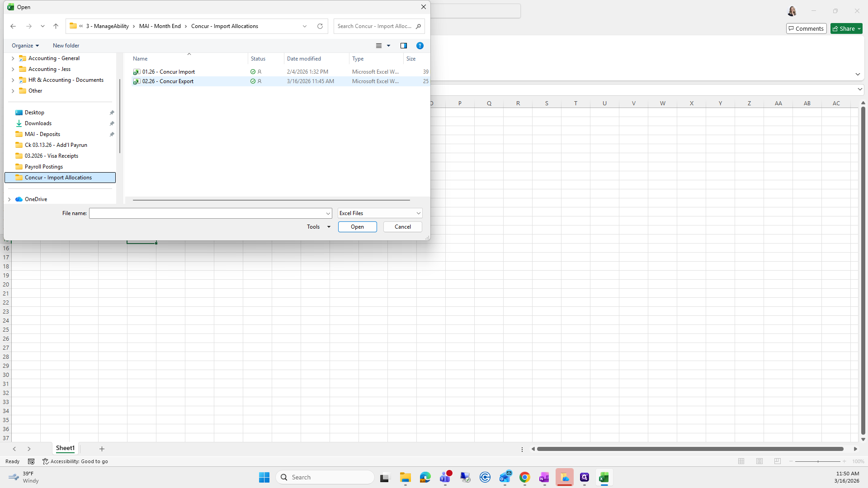
Task: Click the Up one level arrow icon
Action: [56, 26]
